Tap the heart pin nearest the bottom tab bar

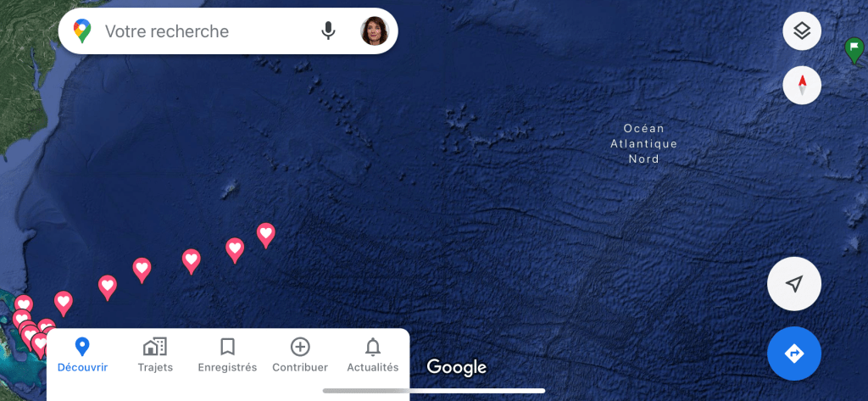click(40, 343)
